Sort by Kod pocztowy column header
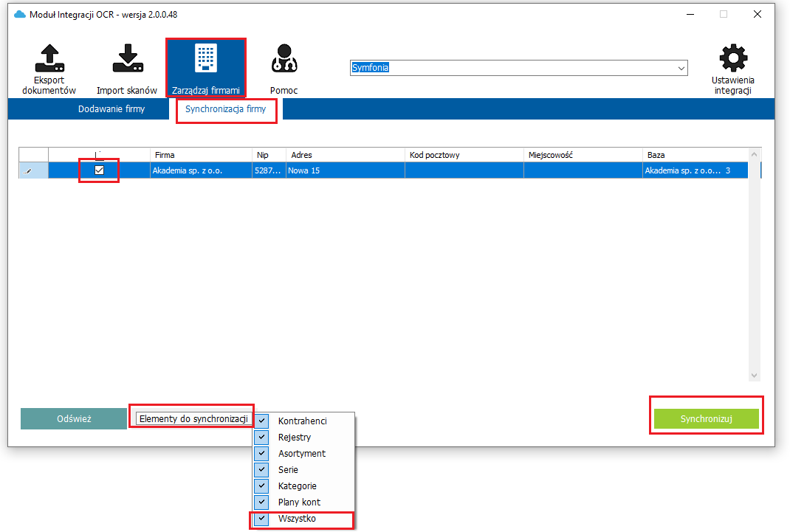 point(464,155)
